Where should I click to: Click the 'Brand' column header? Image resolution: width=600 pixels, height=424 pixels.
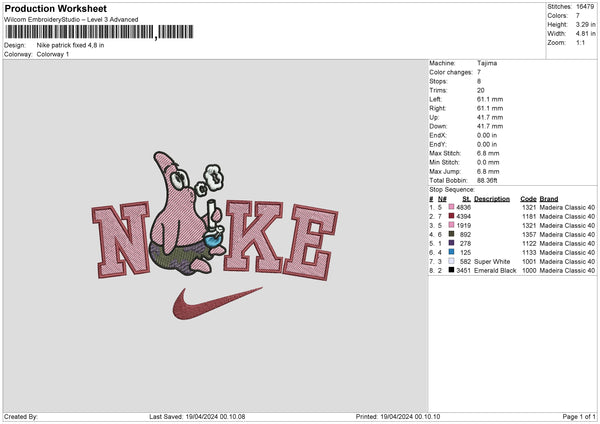tap(549, 199)
